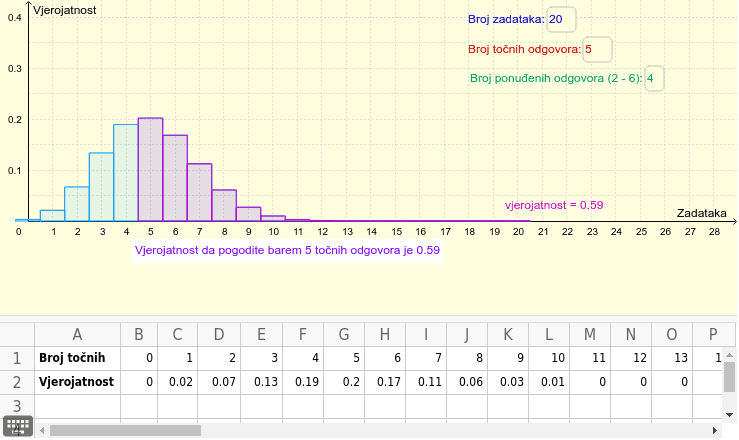
Task: Select column header J
Action: [x=467, y=334]
